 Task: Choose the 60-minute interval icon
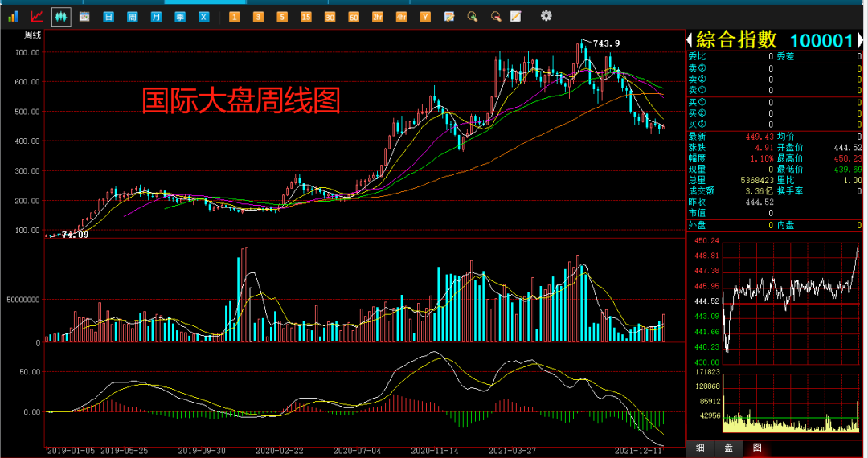tap(353, 17)
